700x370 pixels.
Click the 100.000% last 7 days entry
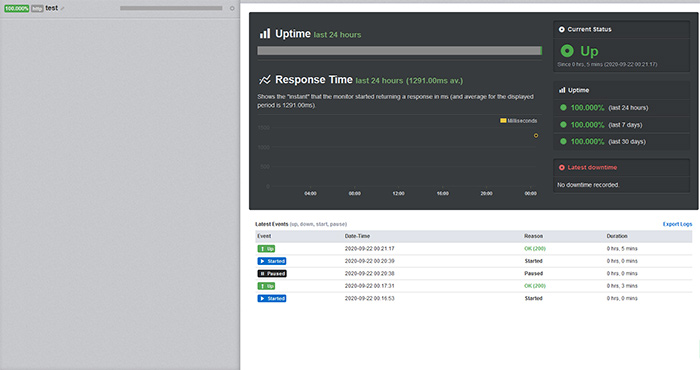[601, 125]
